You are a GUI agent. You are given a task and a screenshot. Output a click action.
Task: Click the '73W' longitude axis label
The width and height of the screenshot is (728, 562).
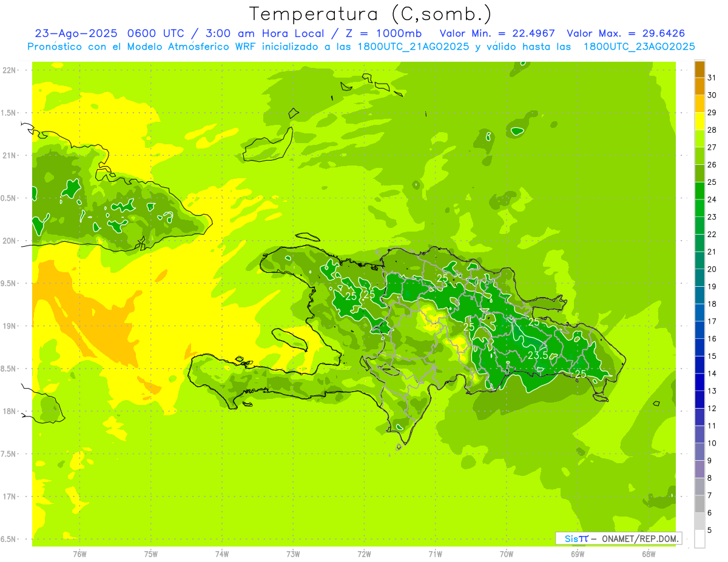tap(293, 554)
